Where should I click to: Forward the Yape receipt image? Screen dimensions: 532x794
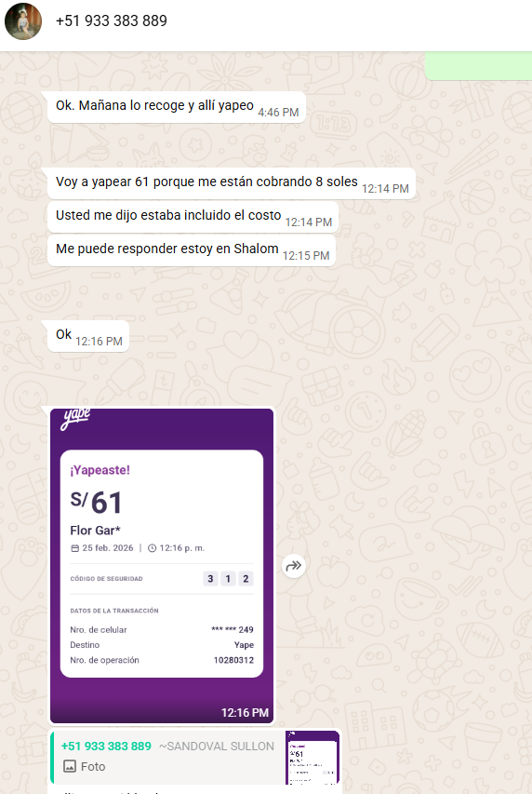tap(294, 566)
